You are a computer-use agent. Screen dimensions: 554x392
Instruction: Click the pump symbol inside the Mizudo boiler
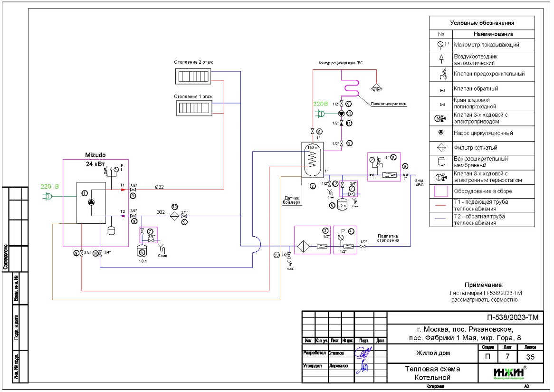(x=91, y=201)
